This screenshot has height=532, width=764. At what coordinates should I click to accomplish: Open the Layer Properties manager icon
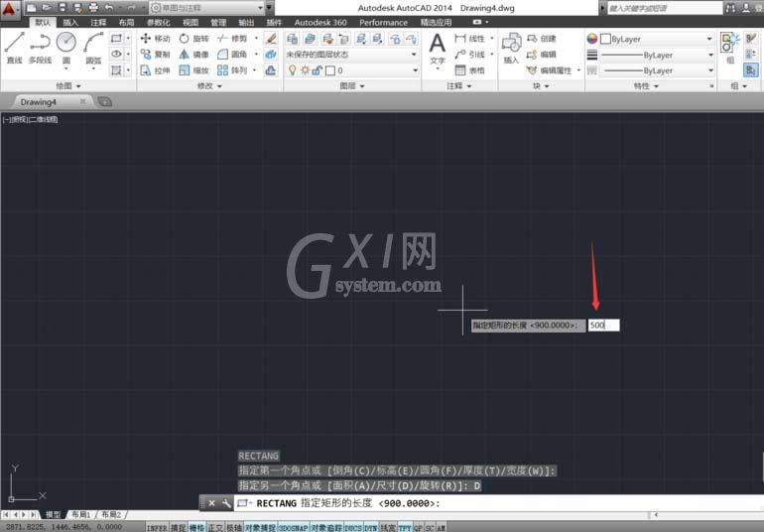pyautogui.click(x=293, y=39)
